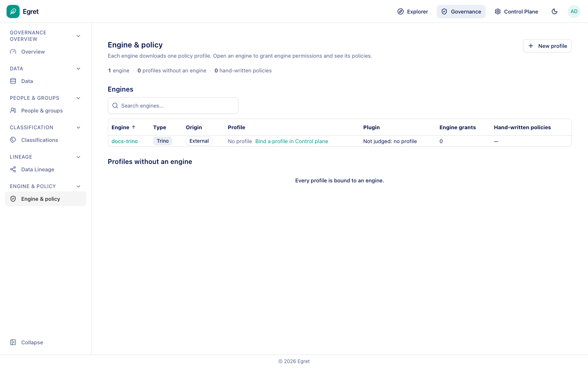Collapse the Engine & Policy section chevron
588x368 pixels.
tap(78, 186)
